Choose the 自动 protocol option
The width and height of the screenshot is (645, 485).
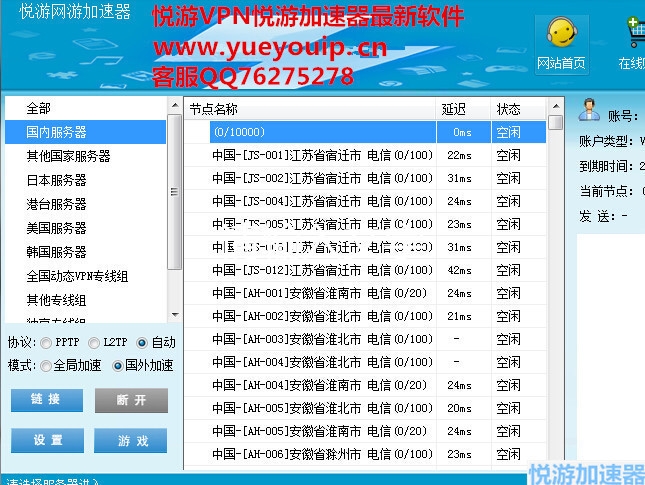click(x=142, y=342)
